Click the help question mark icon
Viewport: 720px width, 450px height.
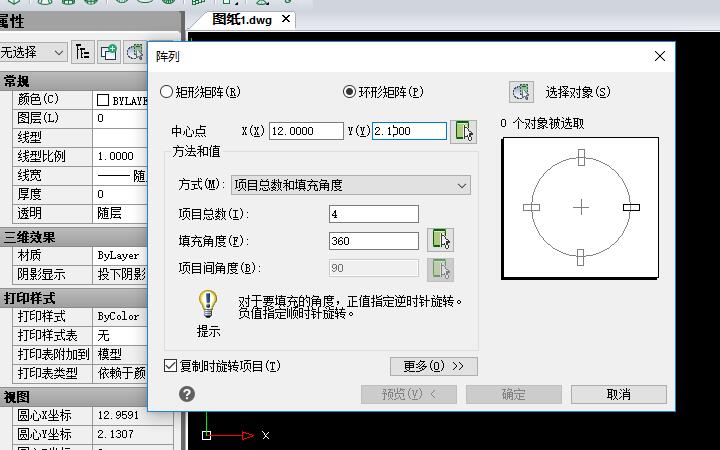tap(186, 394)
